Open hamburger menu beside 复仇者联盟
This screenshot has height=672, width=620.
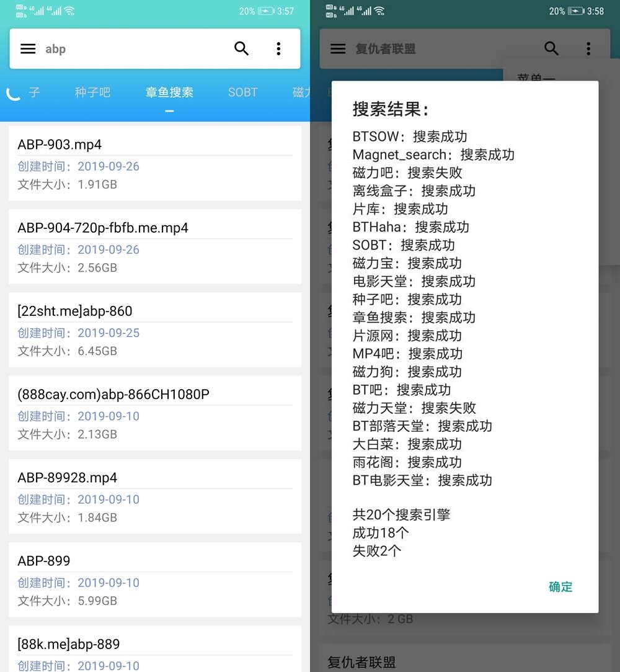(x=338, y=49)
